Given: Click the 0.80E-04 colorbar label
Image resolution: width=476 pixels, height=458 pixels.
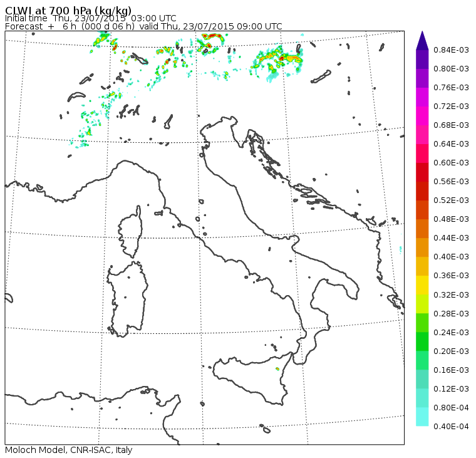Looking at the screenshot, I should click(451, 408).
